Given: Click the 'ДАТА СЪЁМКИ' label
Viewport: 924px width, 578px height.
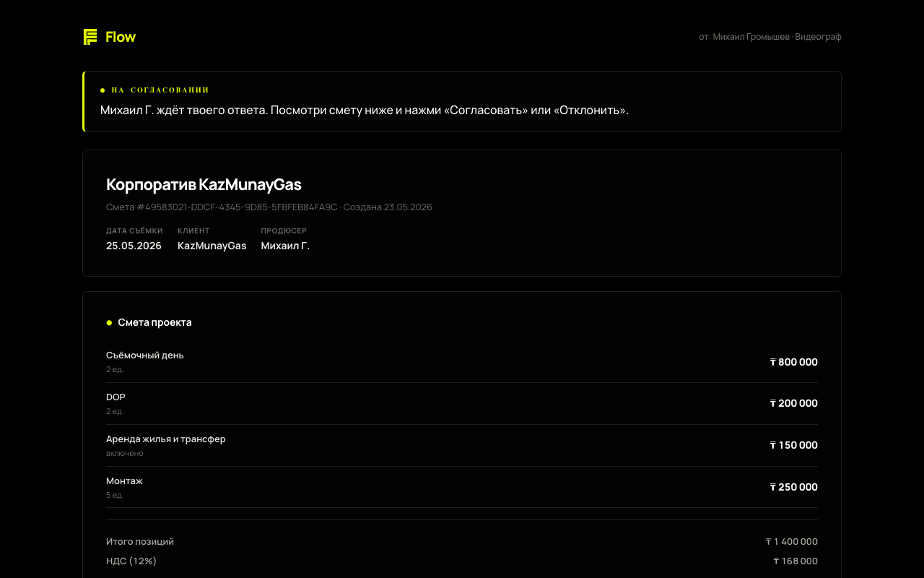Looking at the screenshot, I should click(x=134, y=230).
